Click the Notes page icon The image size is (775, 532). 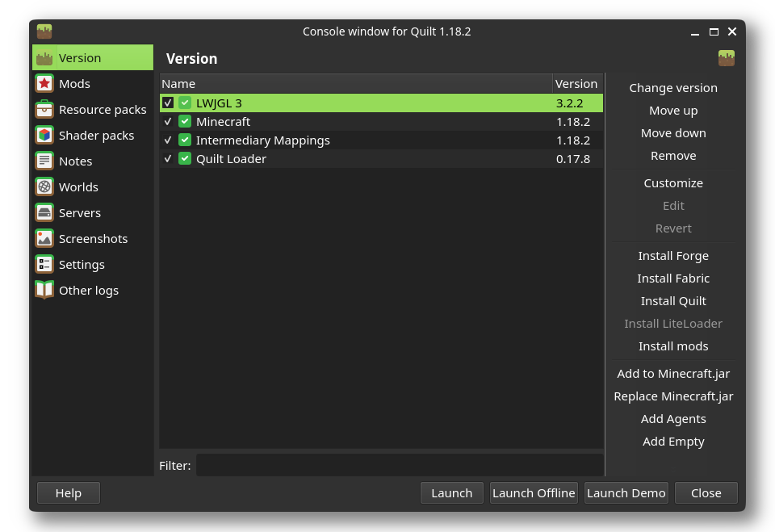click(44, 161)
